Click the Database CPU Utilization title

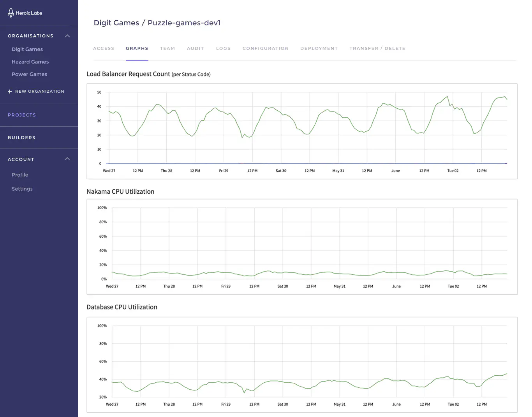pyautogui.click(x=122, y=307)
